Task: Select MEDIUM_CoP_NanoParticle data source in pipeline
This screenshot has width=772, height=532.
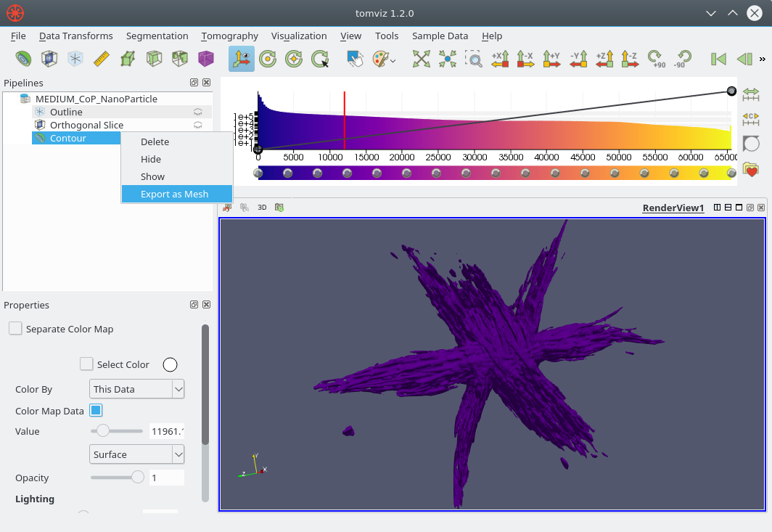Action: coord(96,99)
